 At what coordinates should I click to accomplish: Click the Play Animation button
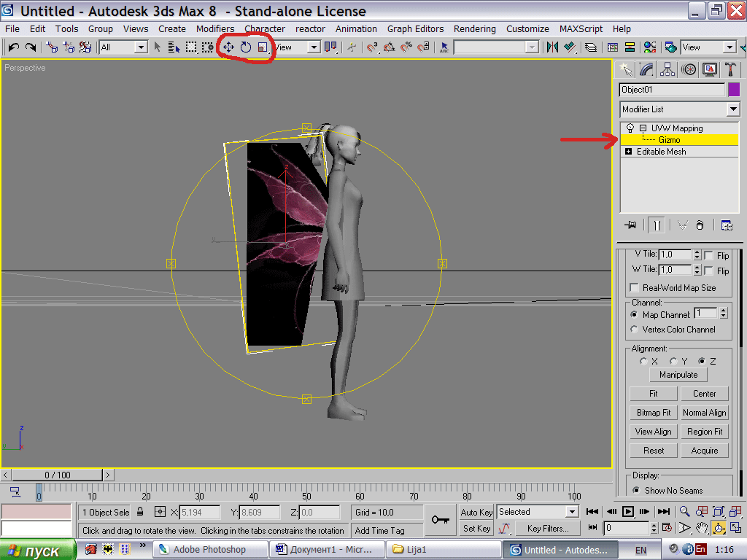coord(628,512)
